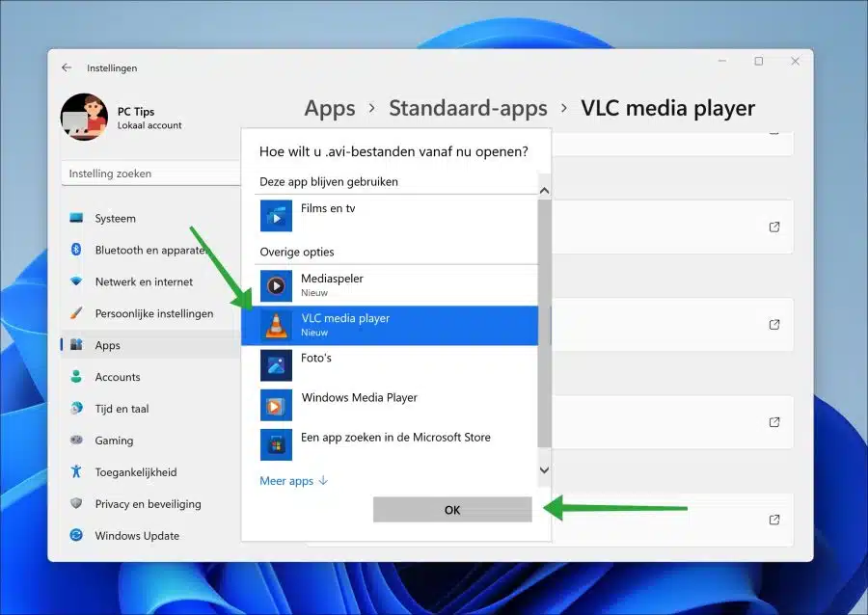Select the Films en tv text label
The image size is (868, 615).
[328, 208]
